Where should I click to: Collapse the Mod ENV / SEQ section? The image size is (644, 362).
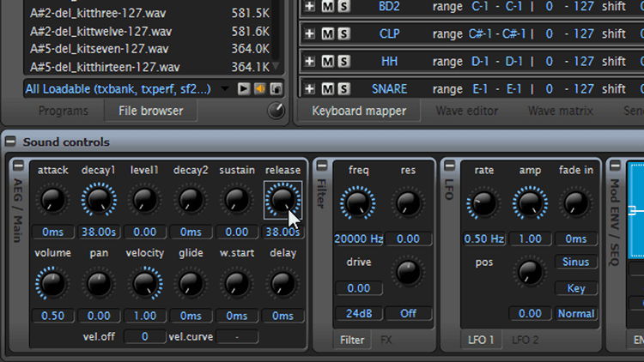coord(616,166)
